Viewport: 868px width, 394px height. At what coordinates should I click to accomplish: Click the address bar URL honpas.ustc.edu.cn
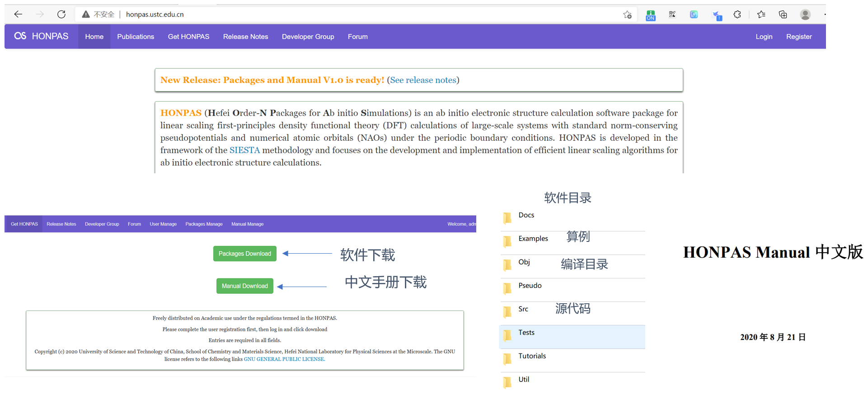point(155,14)
